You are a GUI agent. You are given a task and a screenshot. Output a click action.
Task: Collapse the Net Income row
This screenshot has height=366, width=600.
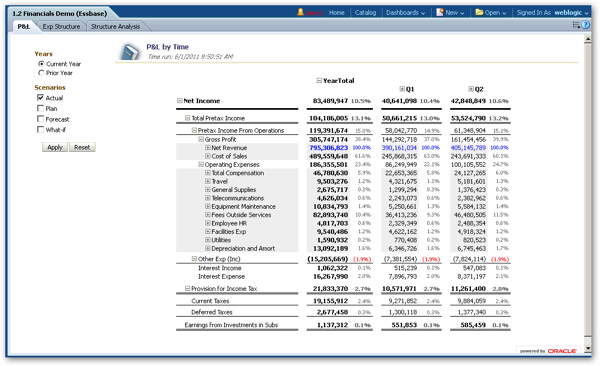click(x=179, y=101)
